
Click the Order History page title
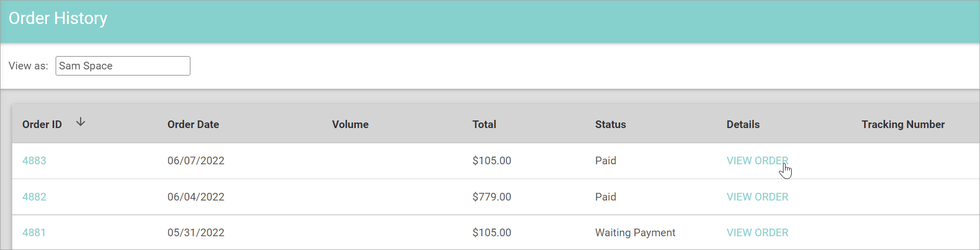(58, 18)
